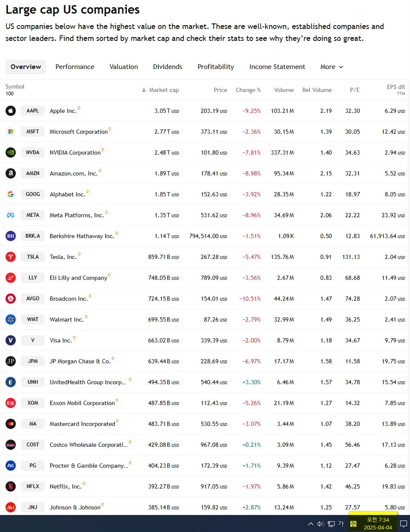
Task: Open the AVGO ticker symbol
Action: coord(33,299)
